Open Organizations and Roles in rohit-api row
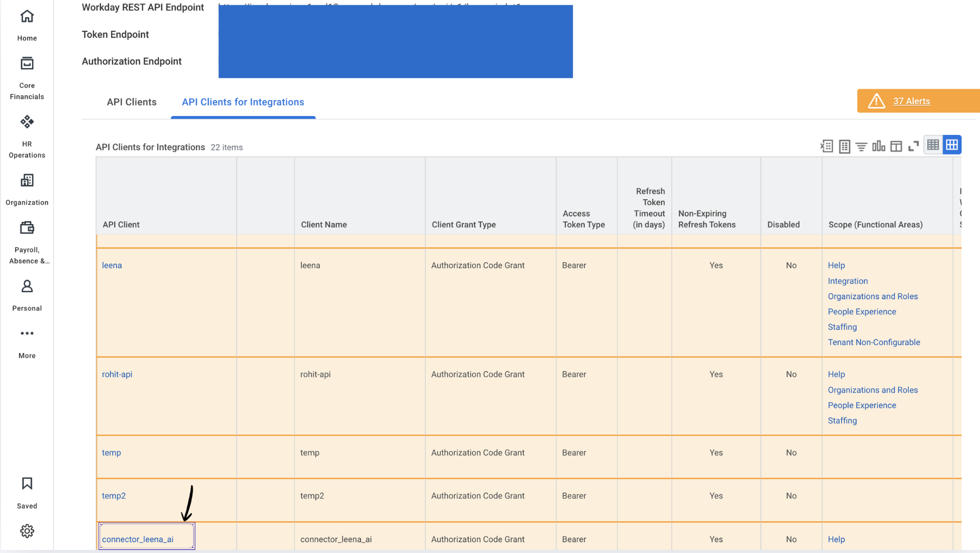Screen dimensions: 980x553 [x=872, y=390]
